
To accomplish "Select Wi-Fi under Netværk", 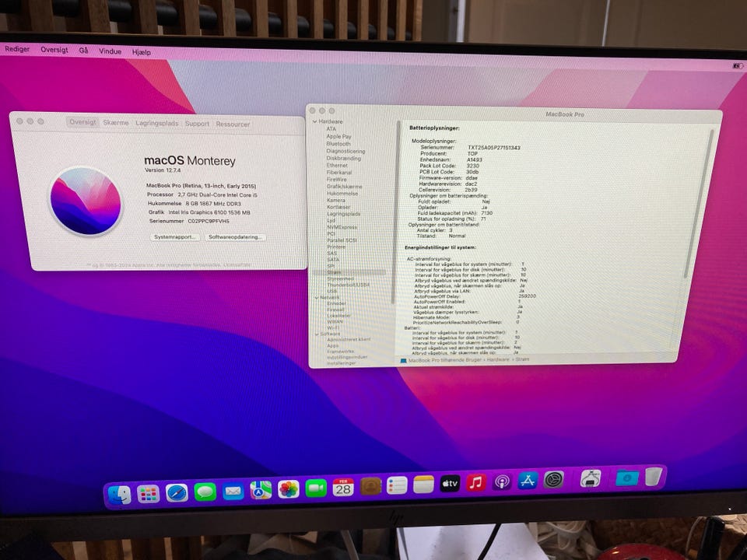I will pyautogui.click(x=334, y=327).
